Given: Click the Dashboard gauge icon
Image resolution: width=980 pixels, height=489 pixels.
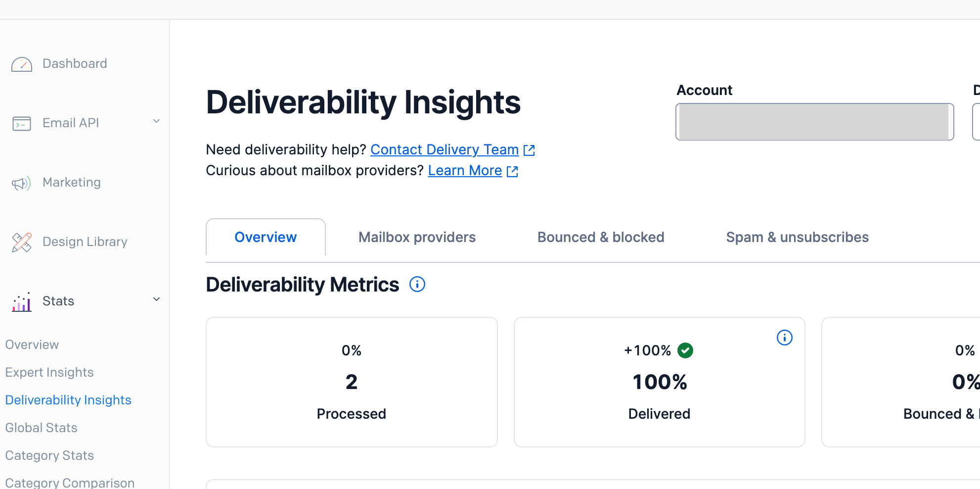Looking at the screenshot, I should pos(22,64).
